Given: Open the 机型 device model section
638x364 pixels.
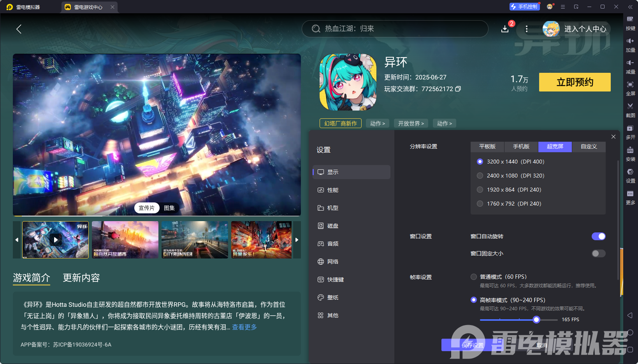Looking at the screenshot, I should [352, 208].
